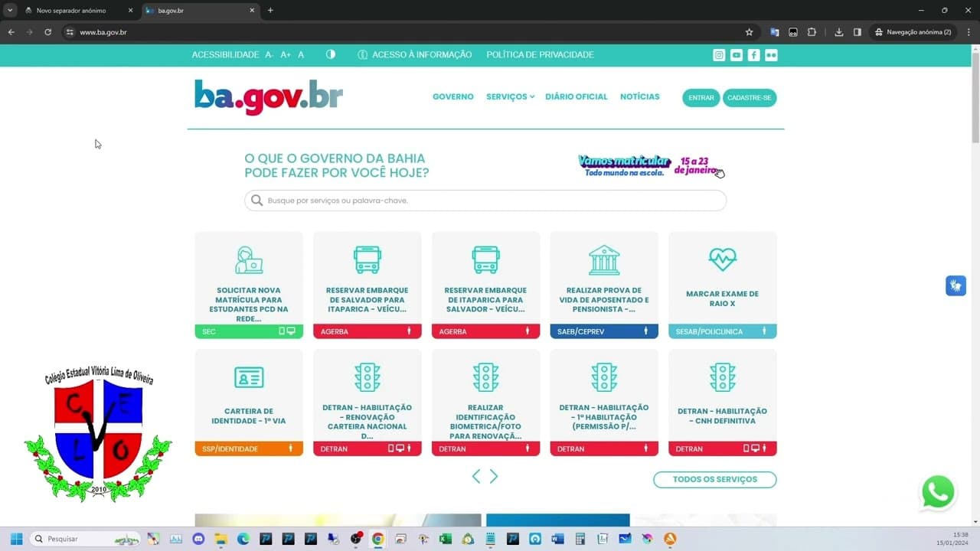Open the YouTube social icon

737,55
